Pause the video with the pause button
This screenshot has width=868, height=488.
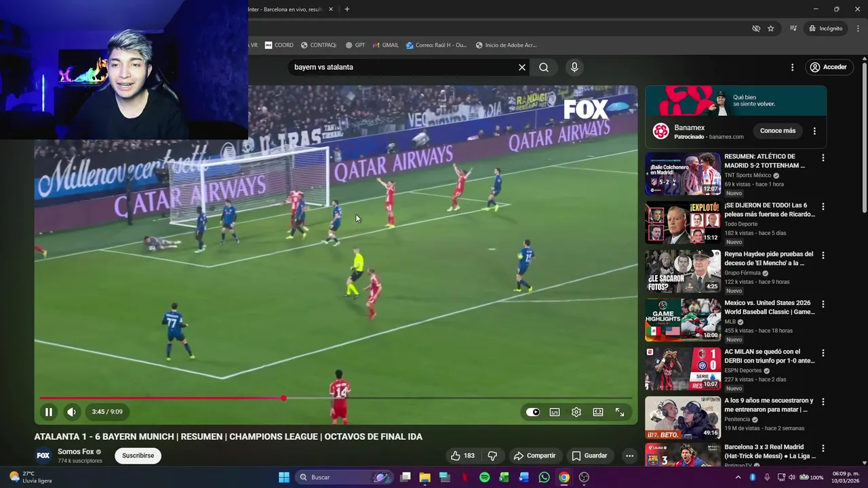pyautogui.click(x=49, y=411)
